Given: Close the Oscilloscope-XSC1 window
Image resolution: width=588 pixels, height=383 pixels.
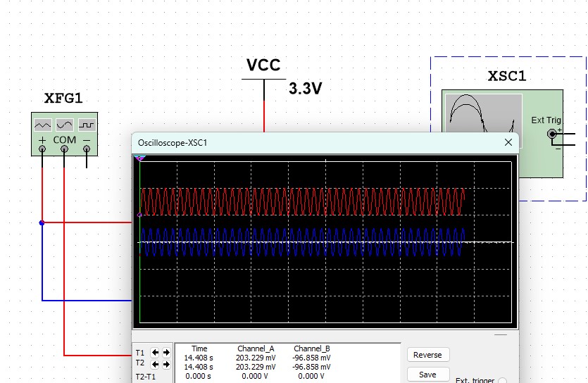Looking at the screenshot, I should [508, 142].
